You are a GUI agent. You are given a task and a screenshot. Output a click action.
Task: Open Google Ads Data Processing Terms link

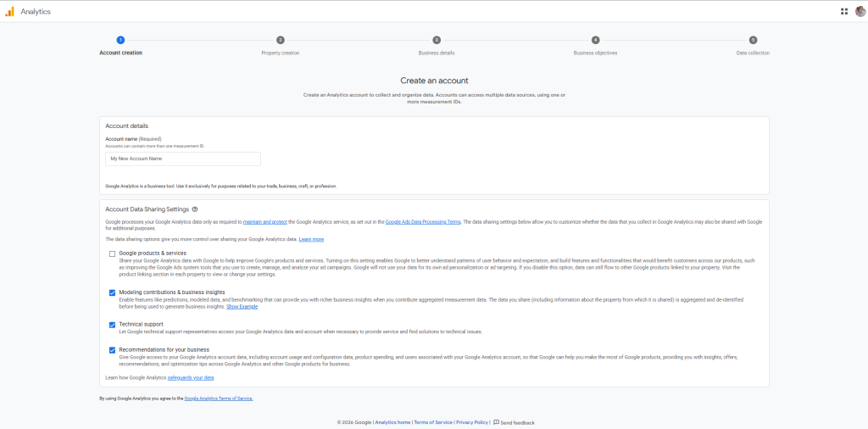coord(423,221)
